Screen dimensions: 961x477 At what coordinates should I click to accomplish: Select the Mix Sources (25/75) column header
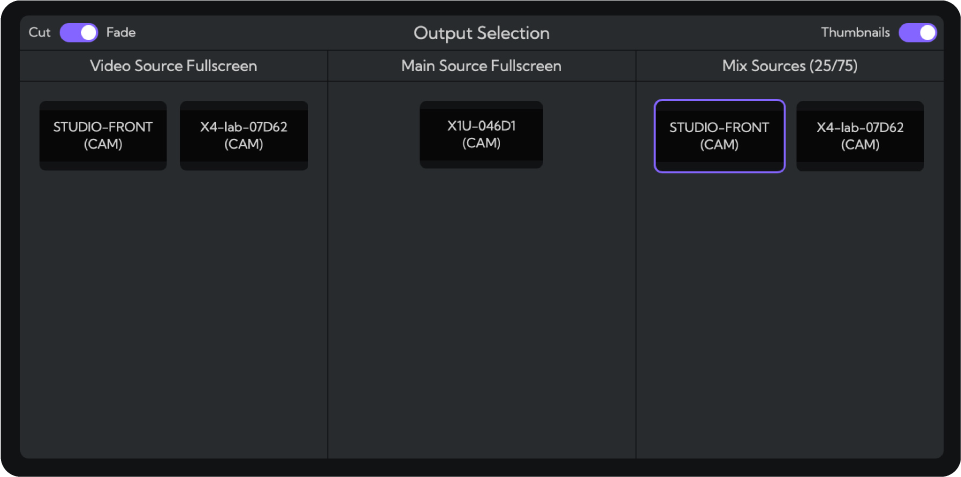point(789,66)
